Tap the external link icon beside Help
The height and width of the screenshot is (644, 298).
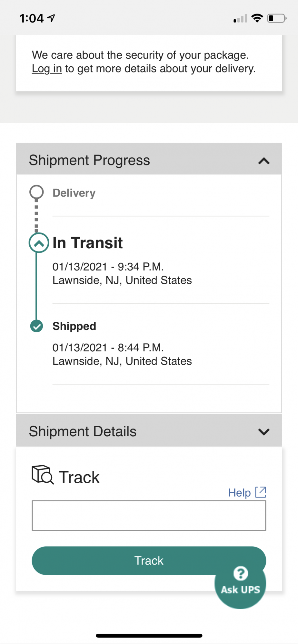(x=261, y=492)
